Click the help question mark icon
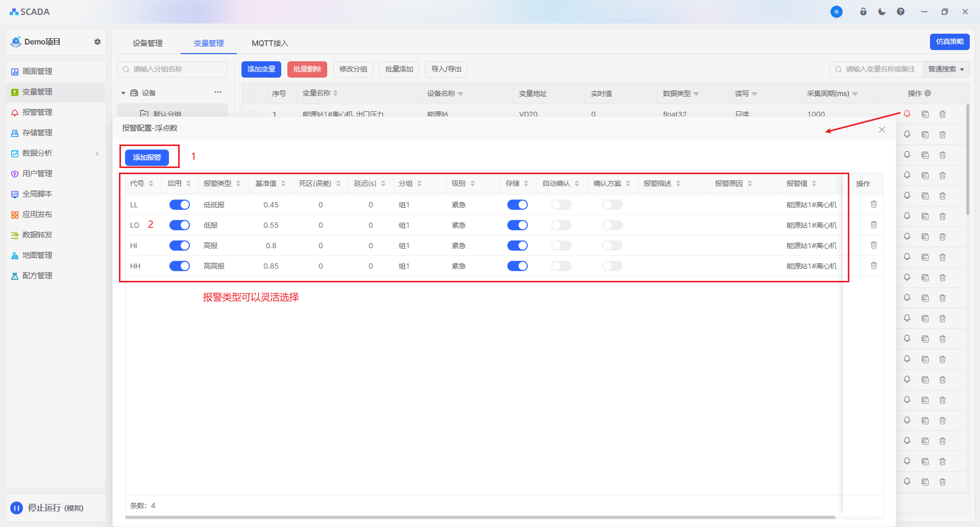 click(x=900, y=12)
